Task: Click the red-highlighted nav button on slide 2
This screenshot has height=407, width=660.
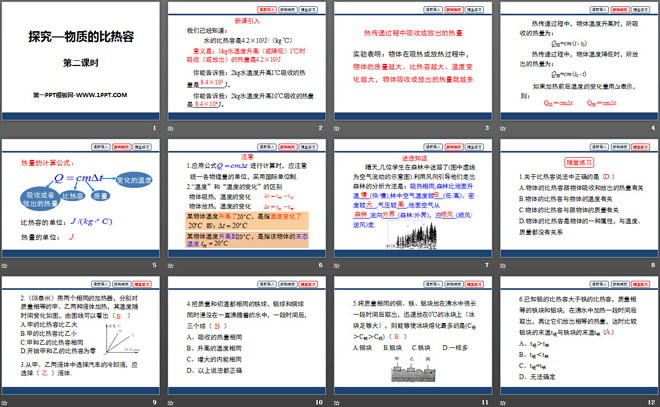Action: 267,10
